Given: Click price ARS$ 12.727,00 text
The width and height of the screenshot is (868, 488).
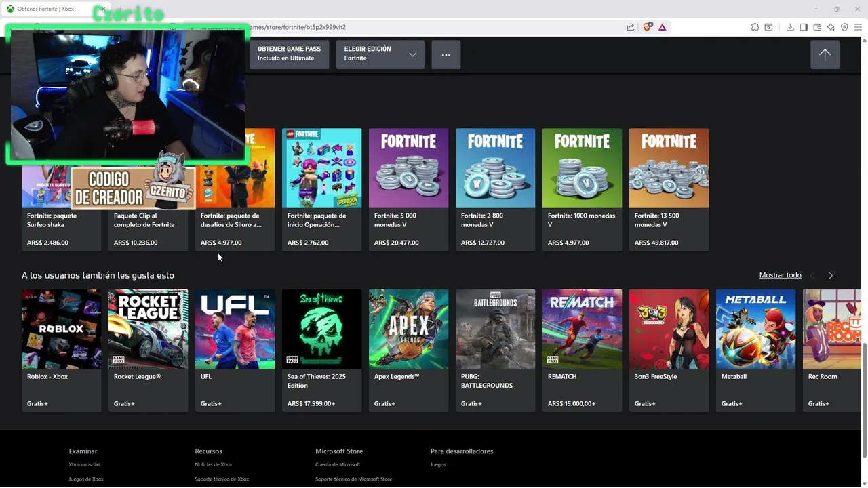Looking at the screenshot, I should [x=483, y=243].
